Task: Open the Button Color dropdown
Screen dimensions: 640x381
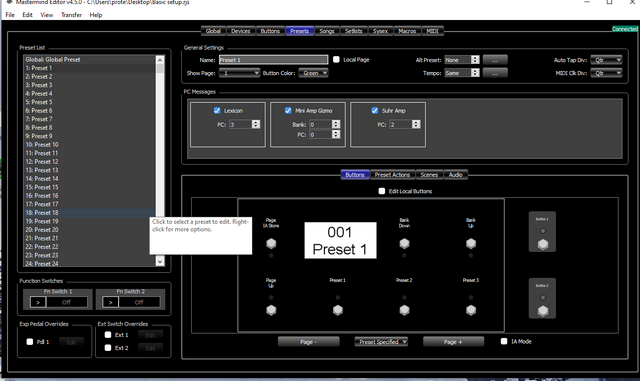Action: pos(313,73)
